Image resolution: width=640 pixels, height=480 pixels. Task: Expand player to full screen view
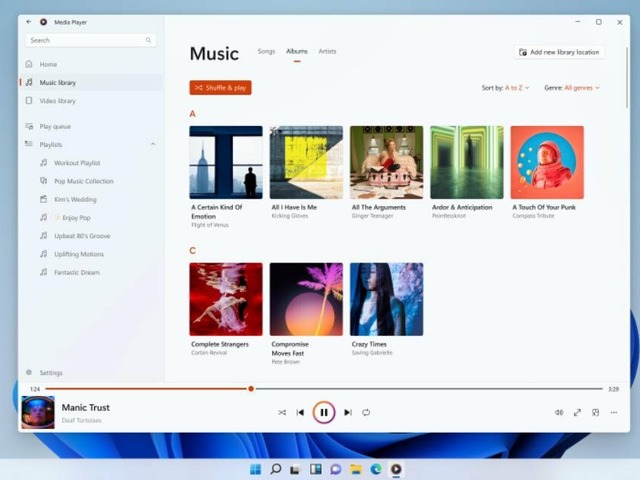pyautogui.click(x=577, y=412)
